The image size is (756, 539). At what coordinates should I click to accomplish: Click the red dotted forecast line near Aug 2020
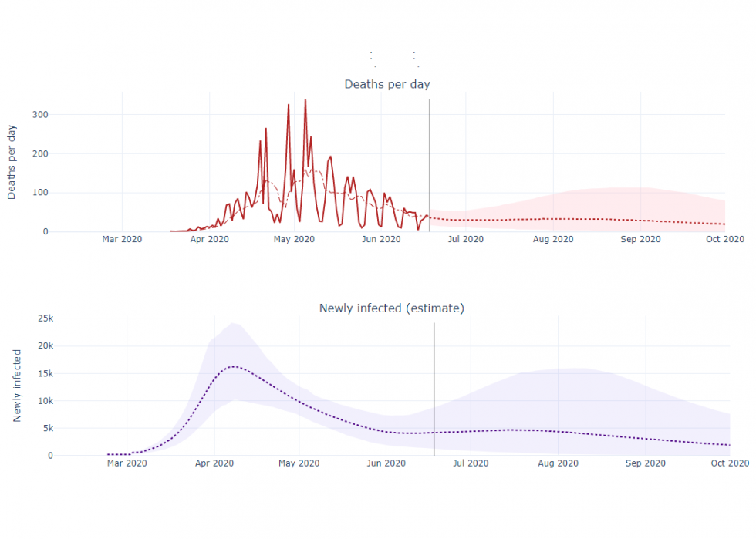(x=553, y=219)
